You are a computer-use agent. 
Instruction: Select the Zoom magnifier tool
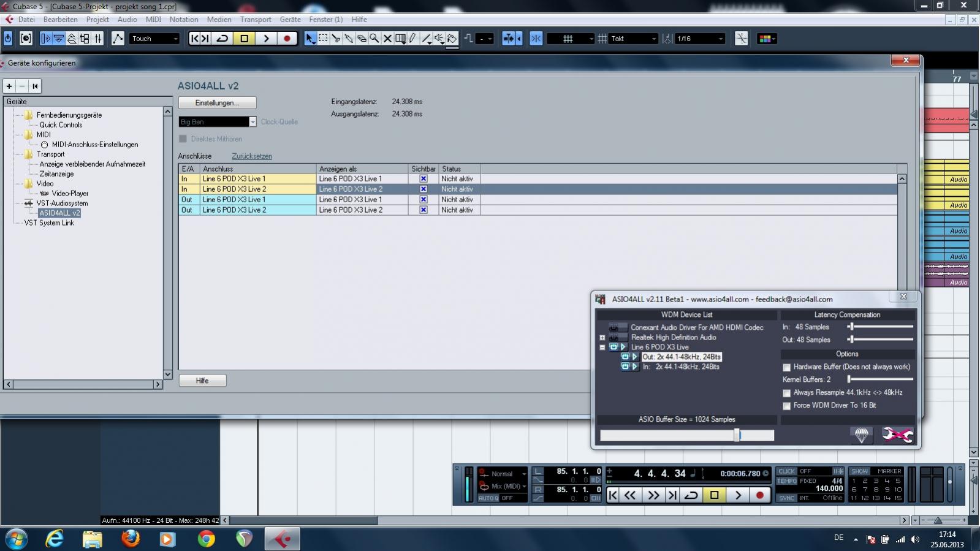click(374, 39)
